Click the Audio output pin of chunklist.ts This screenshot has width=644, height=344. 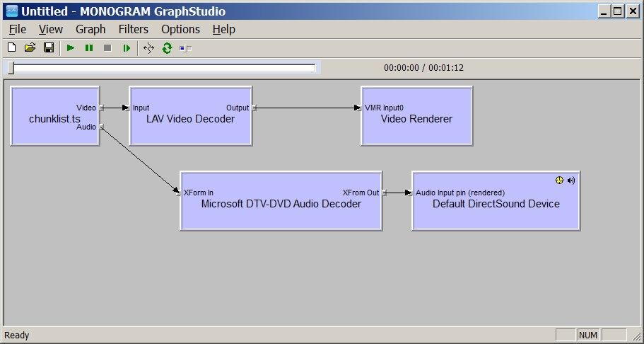tap(102, 127)
